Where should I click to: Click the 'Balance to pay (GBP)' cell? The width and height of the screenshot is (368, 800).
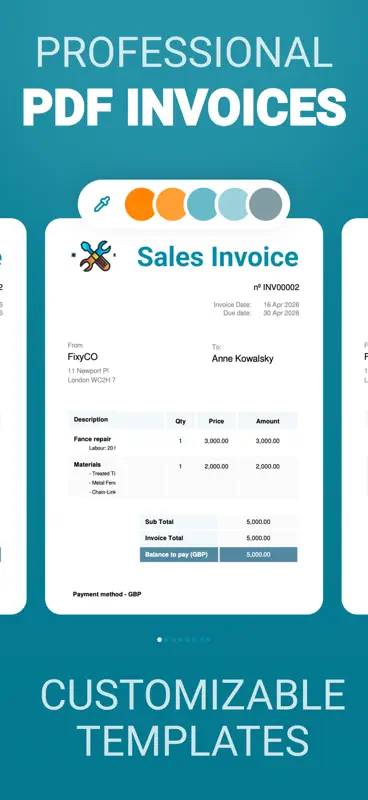pos(179,555)
